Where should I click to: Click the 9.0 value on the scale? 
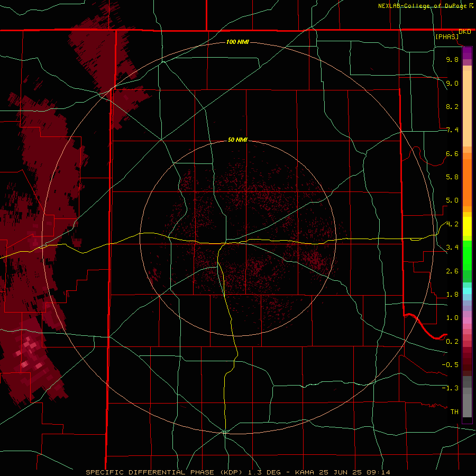tap(452, 83)
